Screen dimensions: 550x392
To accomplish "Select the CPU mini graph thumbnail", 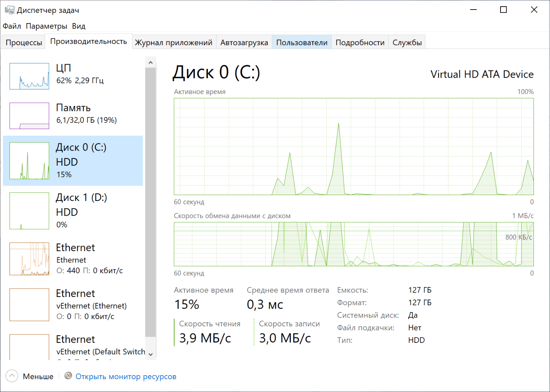I will 29,76.
